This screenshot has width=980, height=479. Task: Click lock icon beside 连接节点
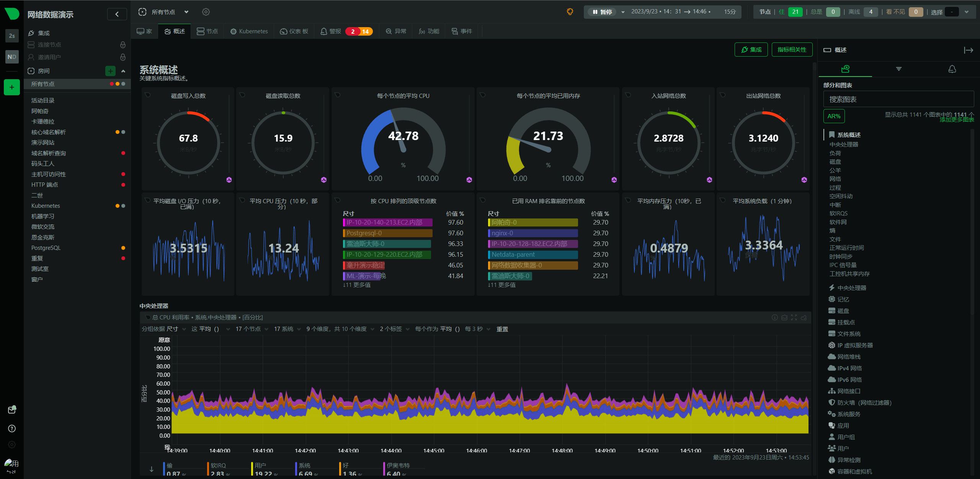123,45
